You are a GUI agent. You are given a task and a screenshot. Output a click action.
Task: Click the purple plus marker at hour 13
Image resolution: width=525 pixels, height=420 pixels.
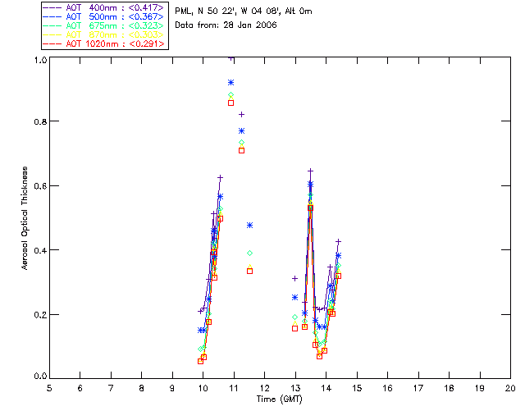(x=294, y=278)
